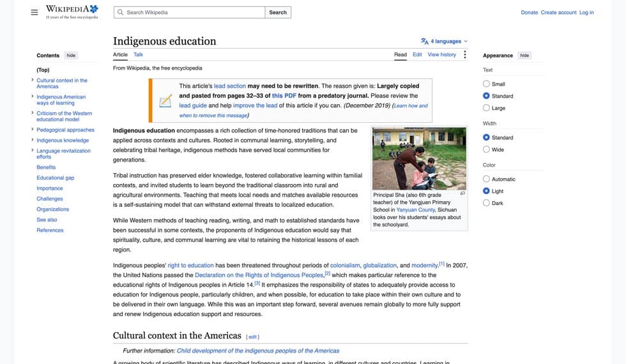Go to Importance in contents

click(50, 188)
